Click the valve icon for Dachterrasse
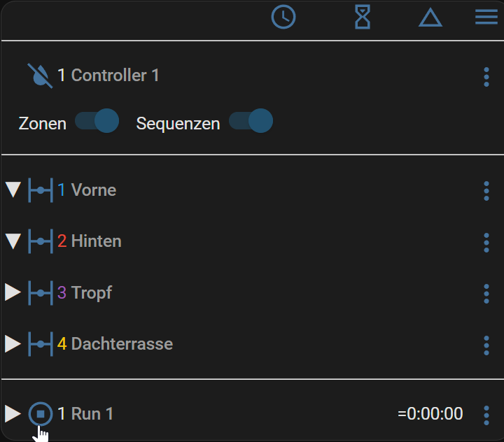Image resolution: width=504 pixels, height=442 pixels. [41, 344]
